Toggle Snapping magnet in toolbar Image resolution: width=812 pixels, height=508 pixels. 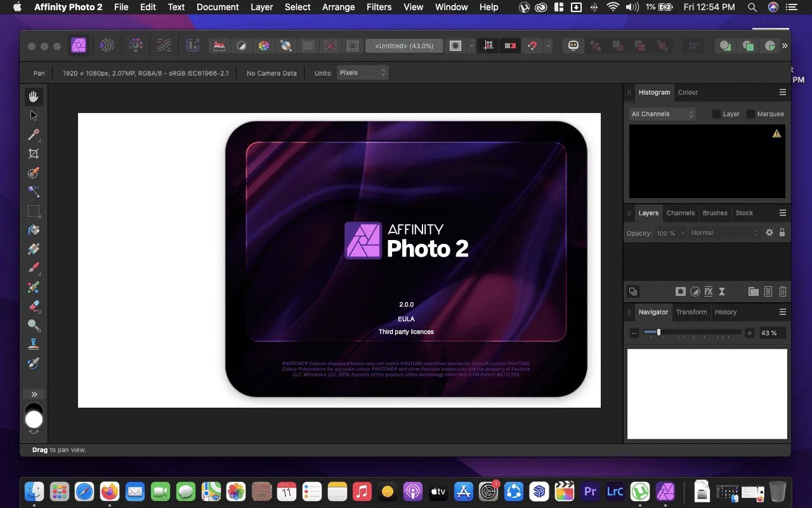click(533, 46)
